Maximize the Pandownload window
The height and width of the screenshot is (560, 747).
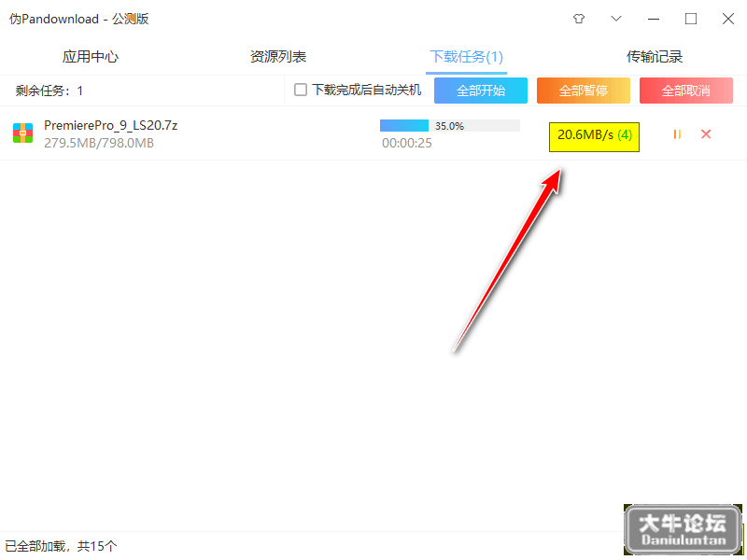691,19
